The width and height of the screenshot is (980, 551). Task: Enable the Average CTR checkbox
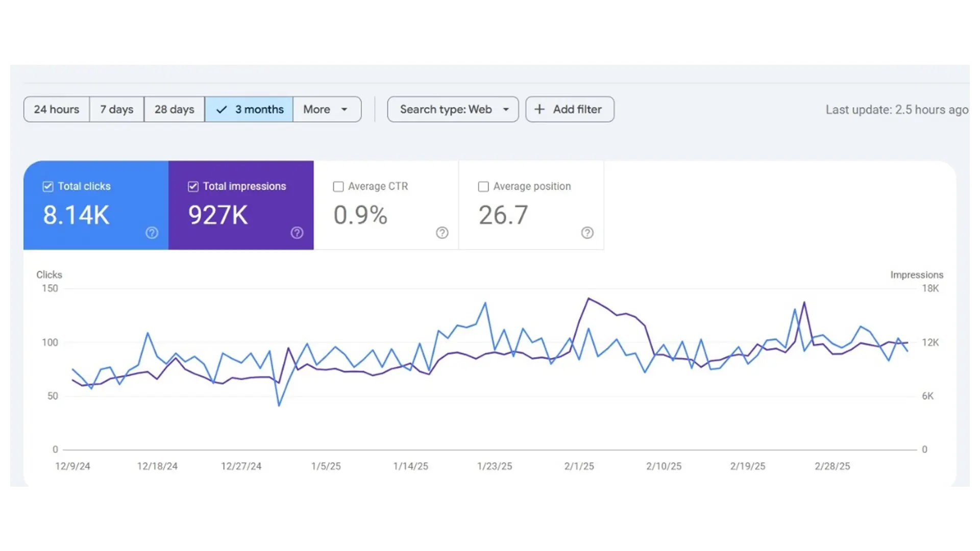pos(338,187)
